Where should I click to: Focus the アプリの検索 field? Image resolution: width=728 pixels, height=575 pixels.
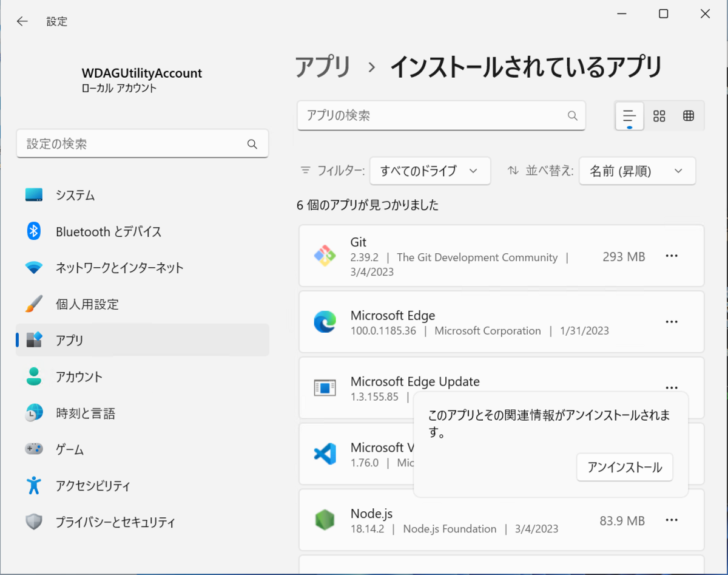[441, 115]
